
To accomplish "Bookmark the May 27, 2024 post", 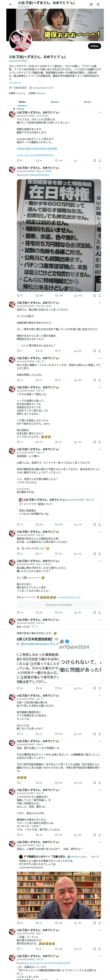I will tap(94, 295).
